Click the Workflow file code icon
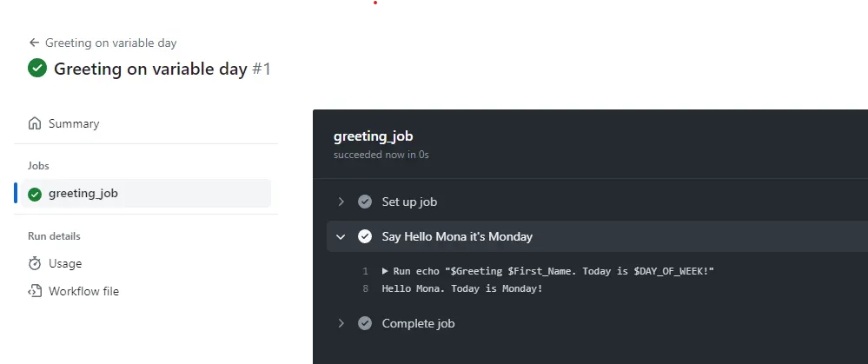868x364 pixels. click(x=35, y=291)
